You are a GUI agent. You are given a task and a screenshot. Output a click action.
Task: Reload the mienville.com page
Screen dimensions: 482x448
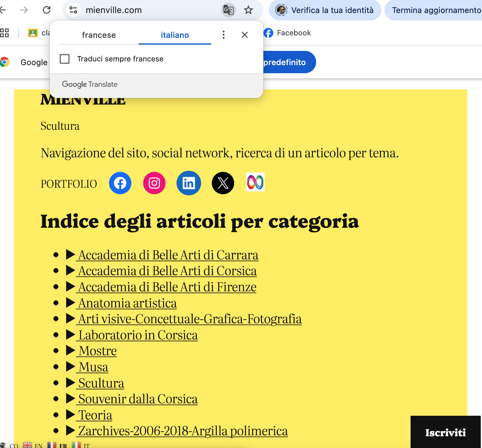(x=47, y=10)
